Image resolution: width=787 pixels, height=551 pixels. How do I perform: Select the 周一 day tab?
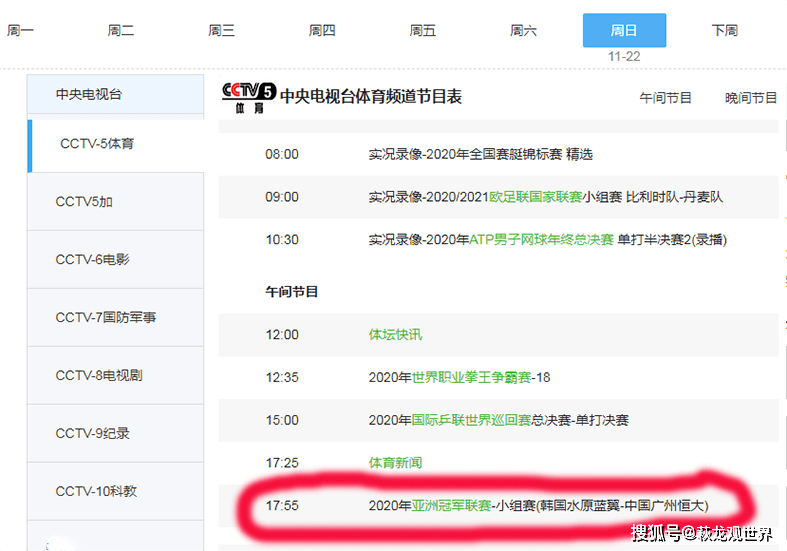(x=20, y=31)
